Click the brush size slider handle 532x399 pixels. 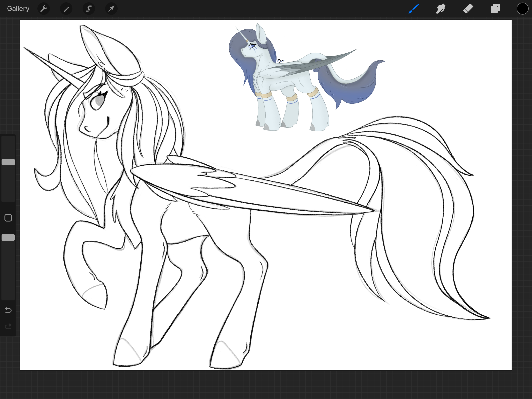(8, 162)
